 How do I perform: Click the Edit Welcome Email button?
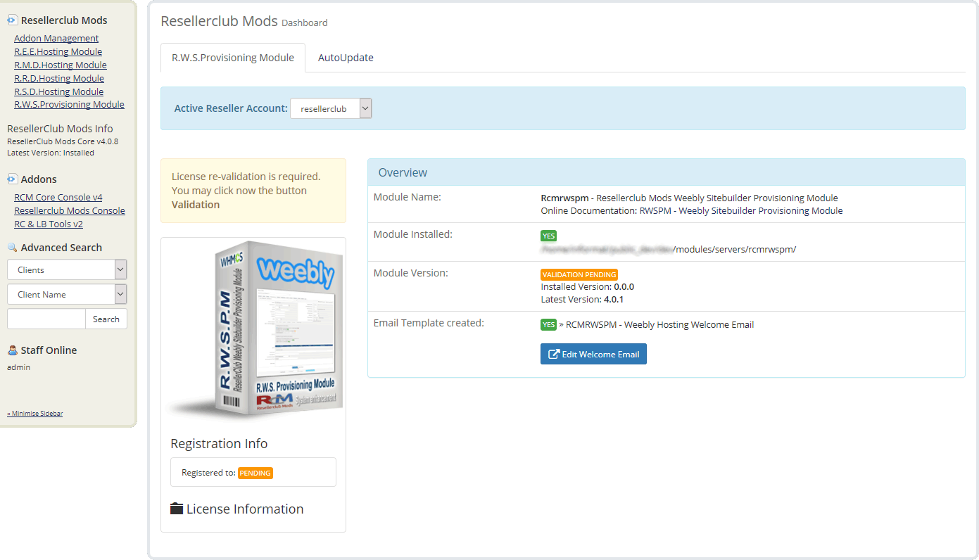click(593, 354)
